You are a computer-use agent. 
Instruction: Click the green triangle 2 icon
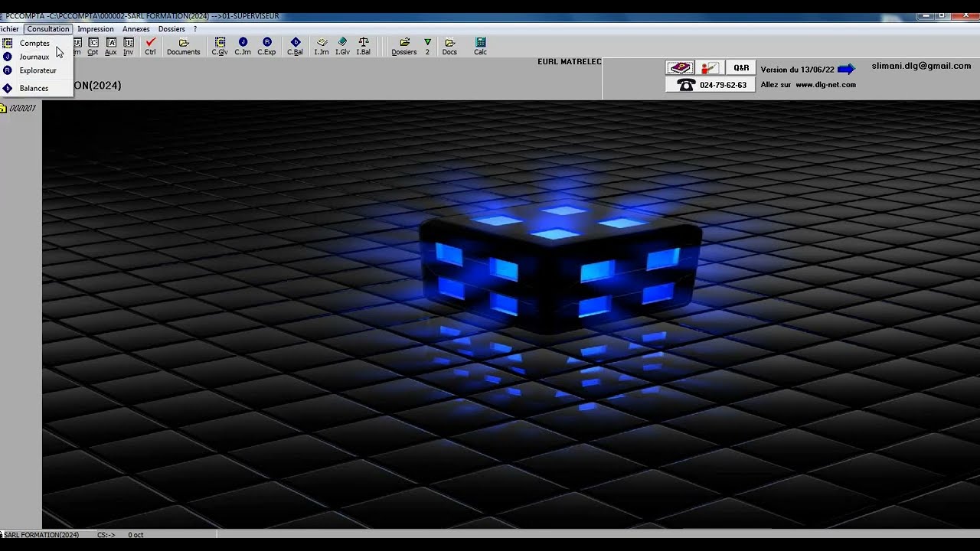pyautogui.click(x=427, y=47)
